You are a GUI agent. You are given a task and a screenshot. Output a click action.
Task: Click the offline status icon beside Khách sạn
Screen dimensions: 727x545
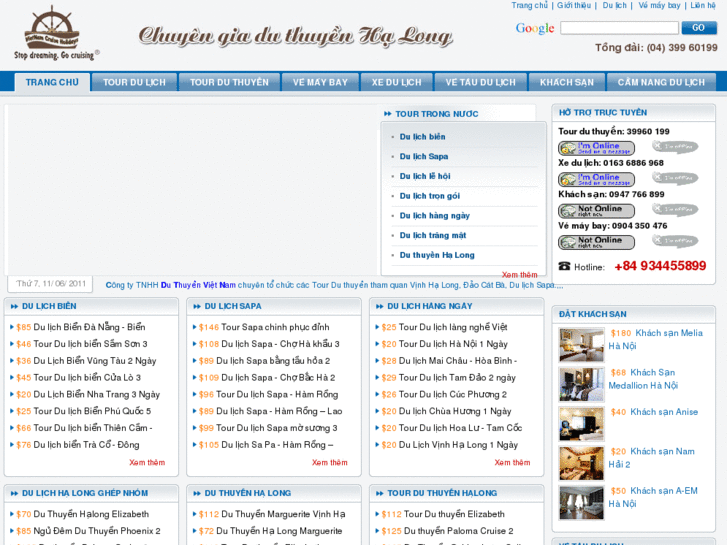coord(675,209)
